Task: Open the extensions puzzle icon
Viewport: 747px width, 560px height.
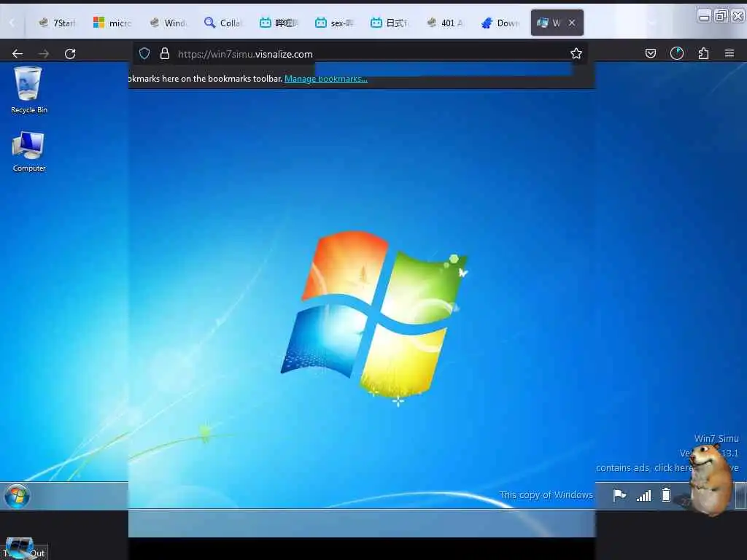Action: coord(703,53)
